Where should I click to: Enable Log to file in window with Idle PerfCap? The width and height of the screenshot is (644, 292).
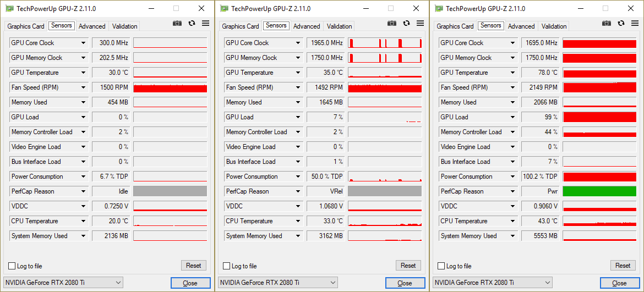click(x=12, y=266)
